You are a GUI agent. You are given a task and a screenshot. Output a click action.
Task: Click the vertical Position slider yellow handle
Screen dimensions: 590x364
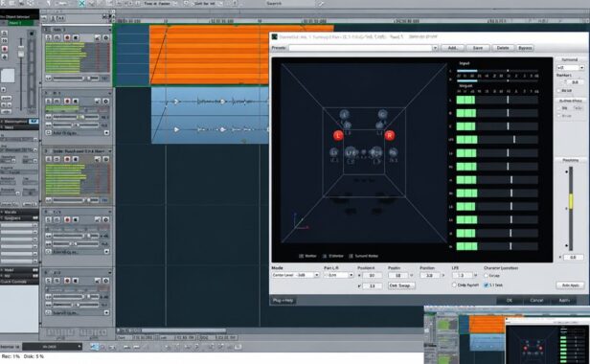[x=571, y=201]
